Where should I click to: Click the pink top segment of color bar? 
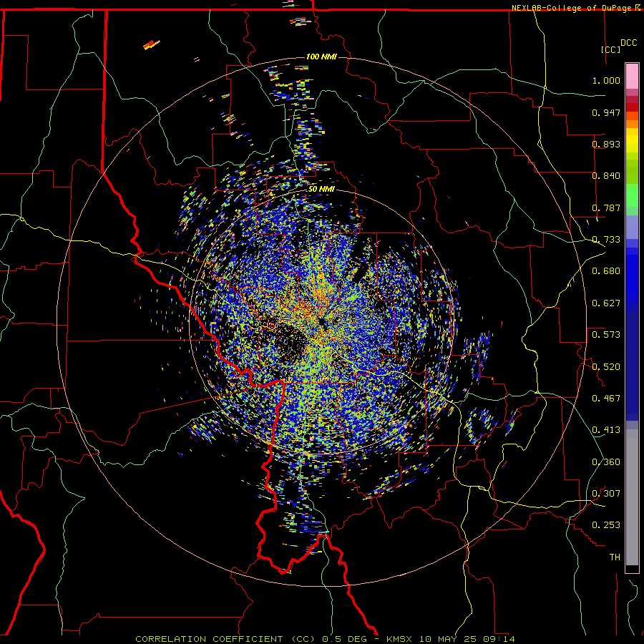click(x=632, y=77)
